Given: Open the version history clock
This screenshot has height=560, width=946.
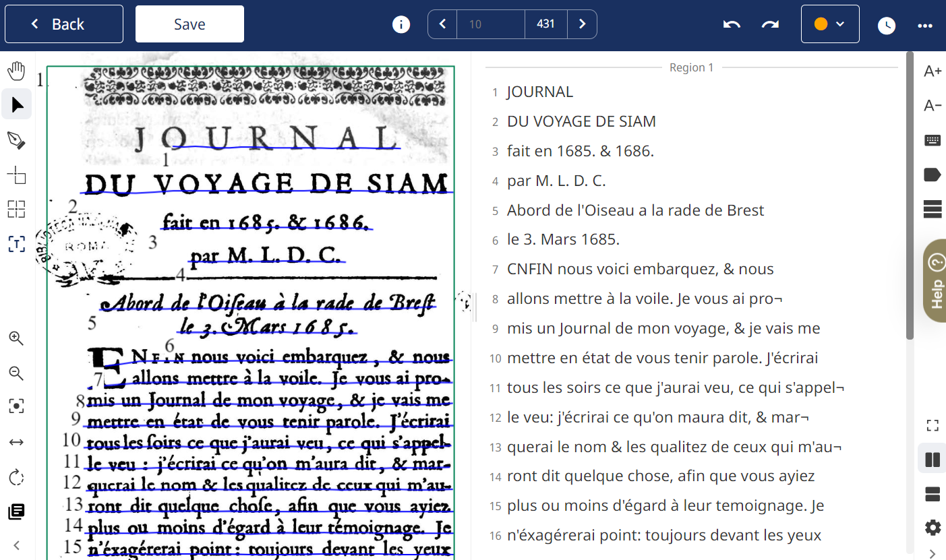Looking at the screenshot, I should pos(886,26).
